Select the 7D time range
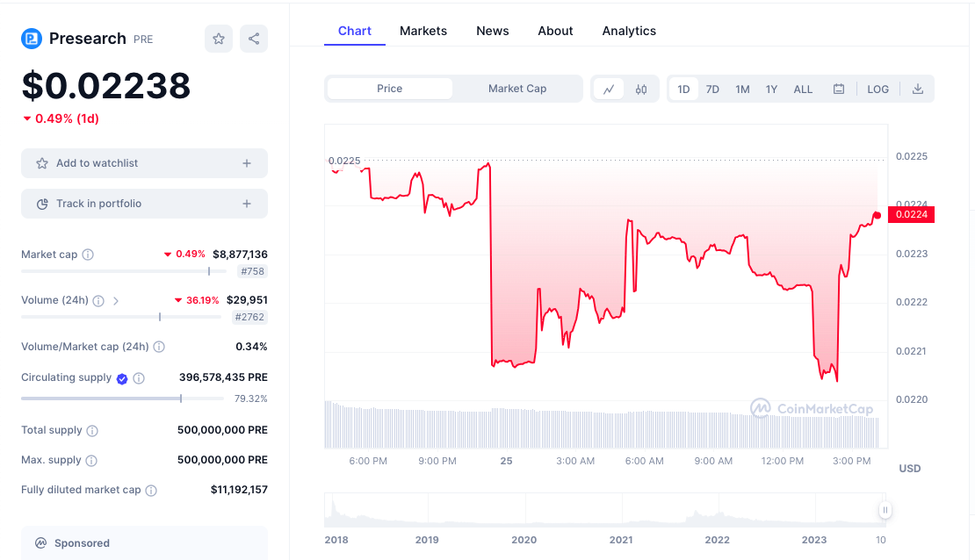This screenshot has width=975, height=560. [x=712, y=89]
